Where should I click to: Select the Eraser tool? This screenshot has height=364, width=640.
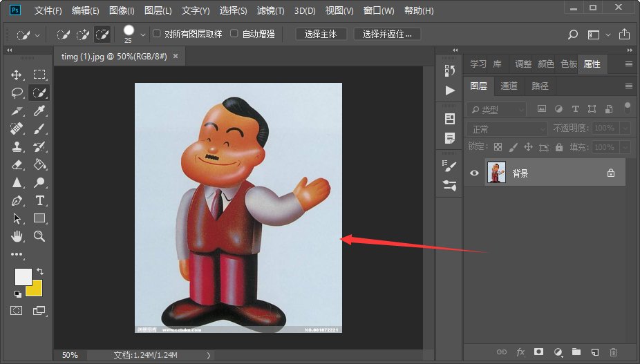pos(17,164)
